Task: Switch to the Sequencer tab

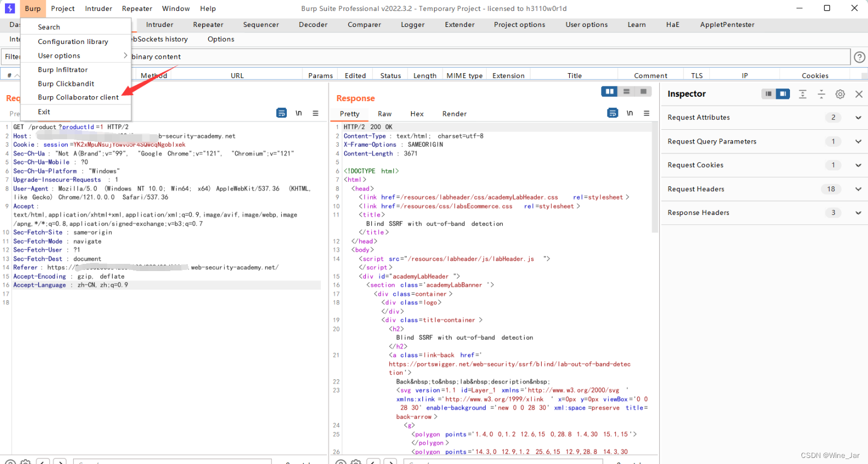Action: point(261,25)
